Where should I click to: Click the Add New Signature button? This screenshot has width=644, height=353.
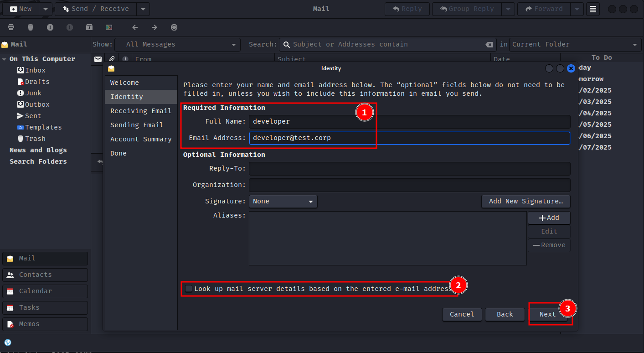coord(526,201)
